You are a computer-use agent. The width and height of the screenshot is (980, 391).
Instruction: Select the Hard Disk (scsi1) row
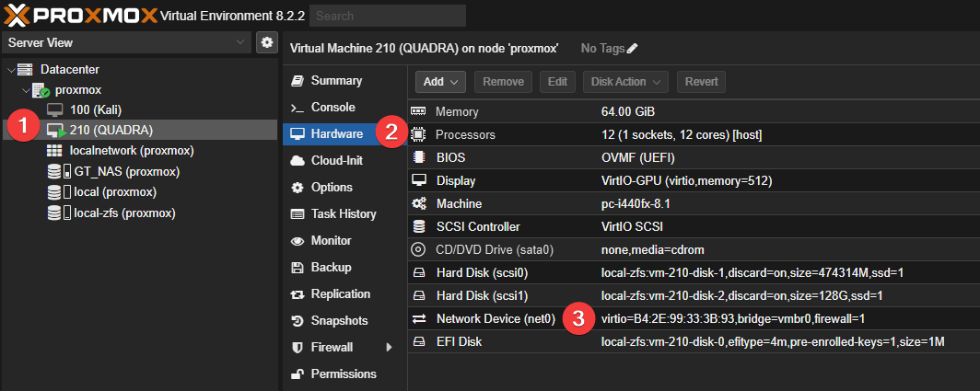(x=694, y=295)
